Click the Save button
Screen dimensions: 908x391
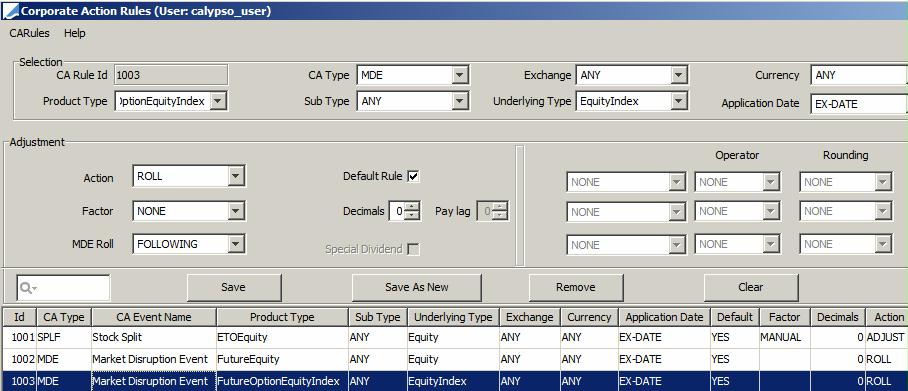(234, 287)
